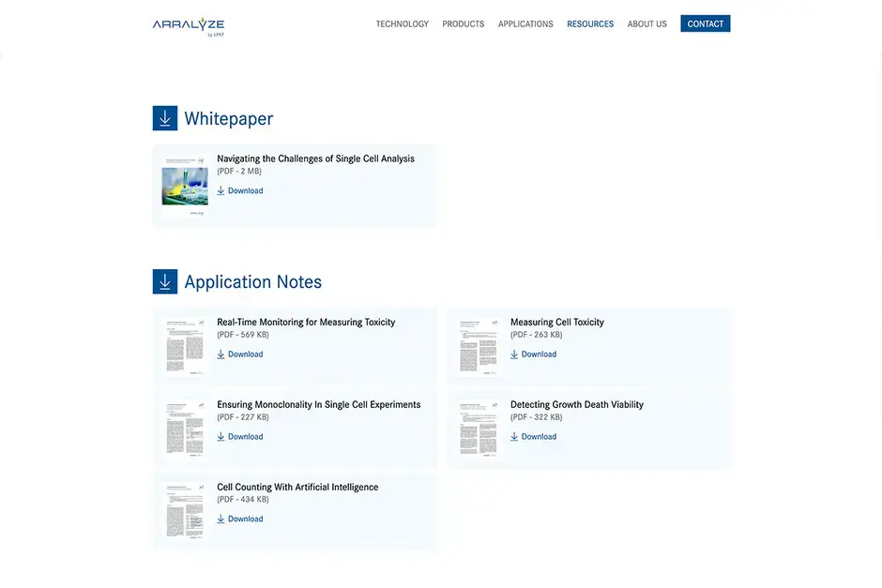Open the RESOURCES navigation entry
This screenshot has height=588, width=882.
point(590,23)
